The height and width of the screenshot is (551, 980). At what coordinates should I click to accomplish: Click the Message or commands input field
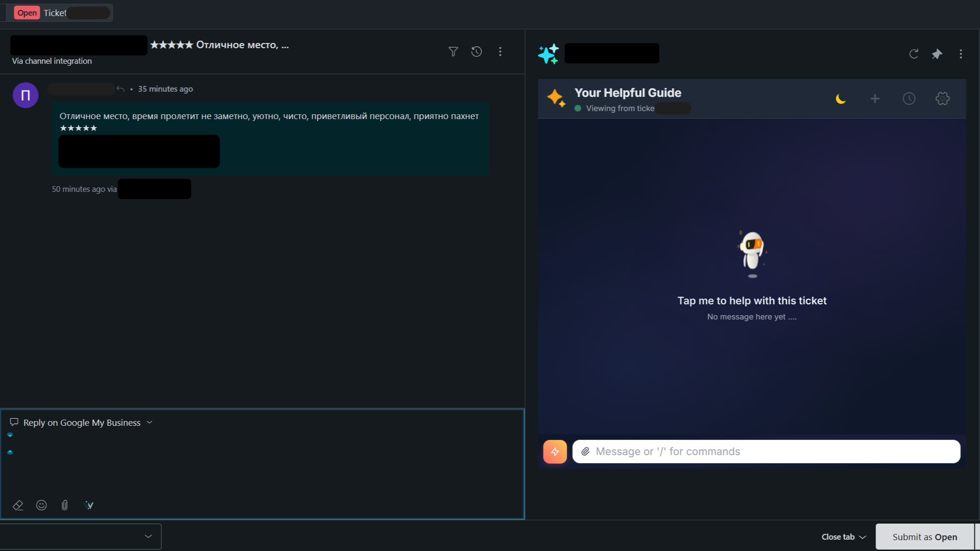click(776, 452)
